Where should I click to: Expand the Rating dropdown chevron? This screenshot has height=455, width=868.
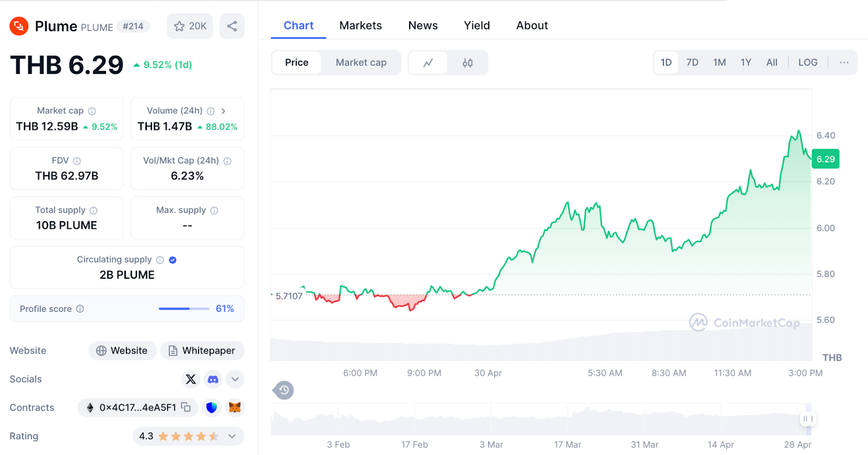pyautogui.click(x=232, y=436)
